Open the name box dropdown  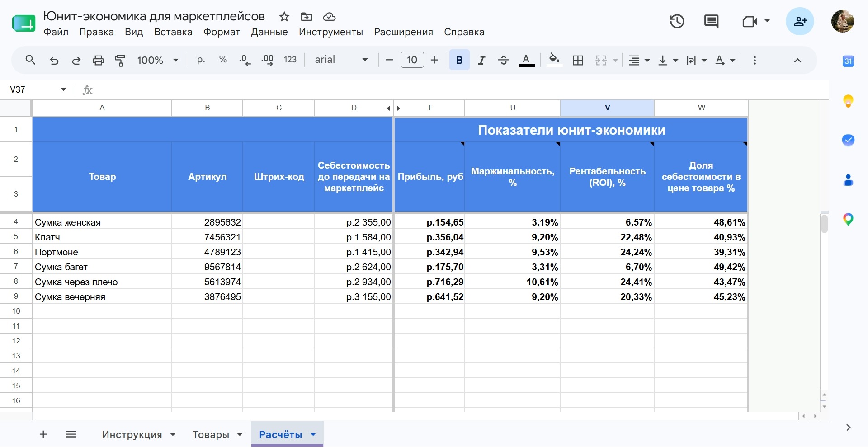pyautogui.click(x=63, y=89)
